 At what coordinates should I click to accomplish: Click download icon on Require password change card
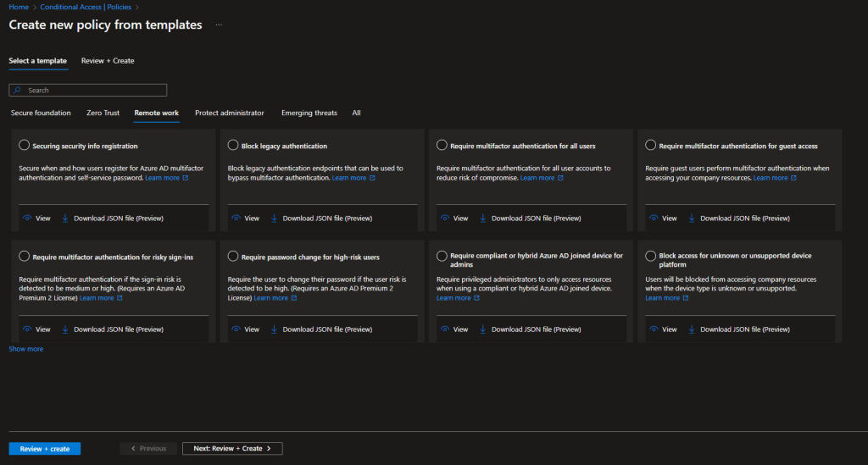point(273,329)
